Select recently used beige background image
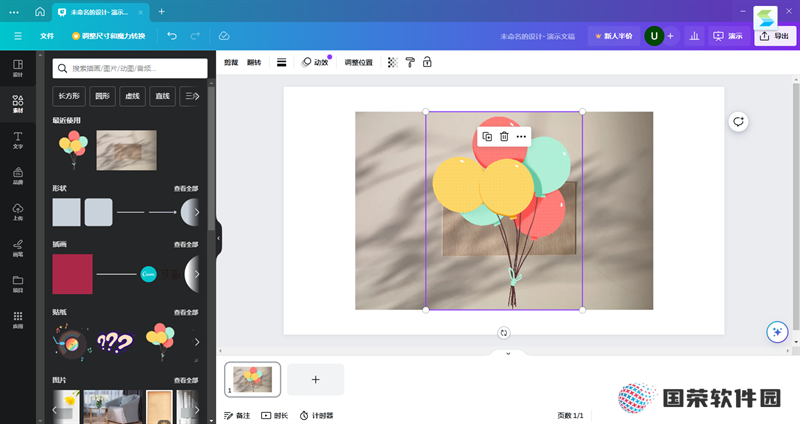 pyautogui.click(x=127, y=150)
